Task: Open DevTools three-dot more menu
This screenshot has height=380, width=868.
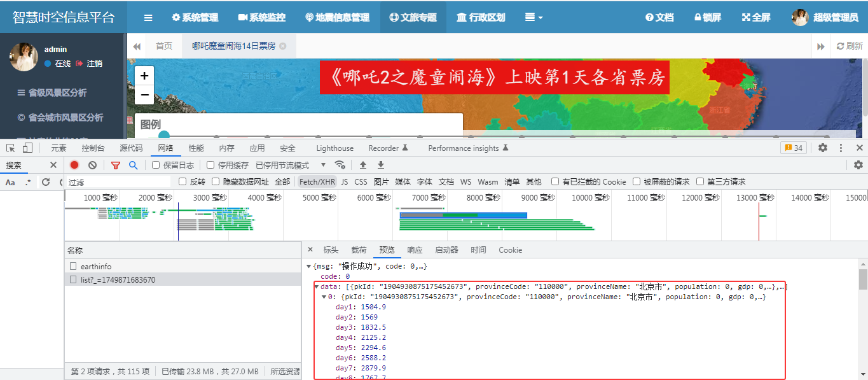Action: click(841, 148)
